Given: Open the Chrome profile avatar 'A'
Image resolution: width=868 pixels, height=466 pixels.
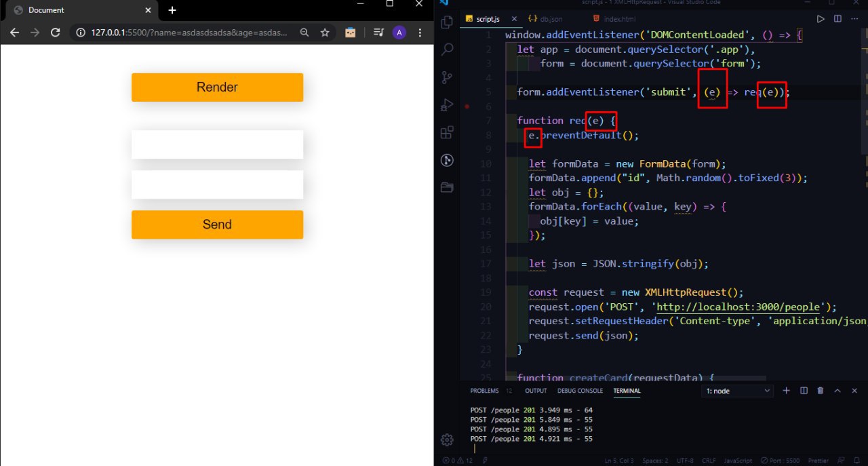Looking at the screenshot, I should [x=399, y=33].
